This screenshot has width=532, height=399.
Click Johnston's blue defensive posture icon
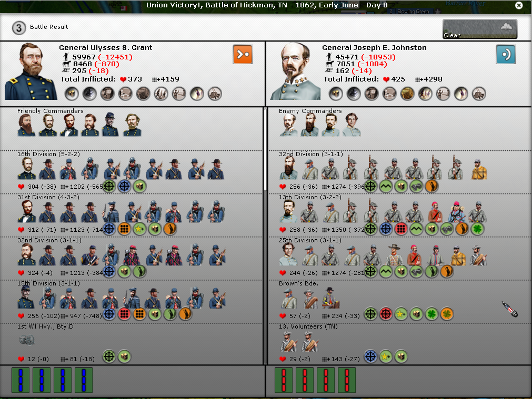pos(505,54)
